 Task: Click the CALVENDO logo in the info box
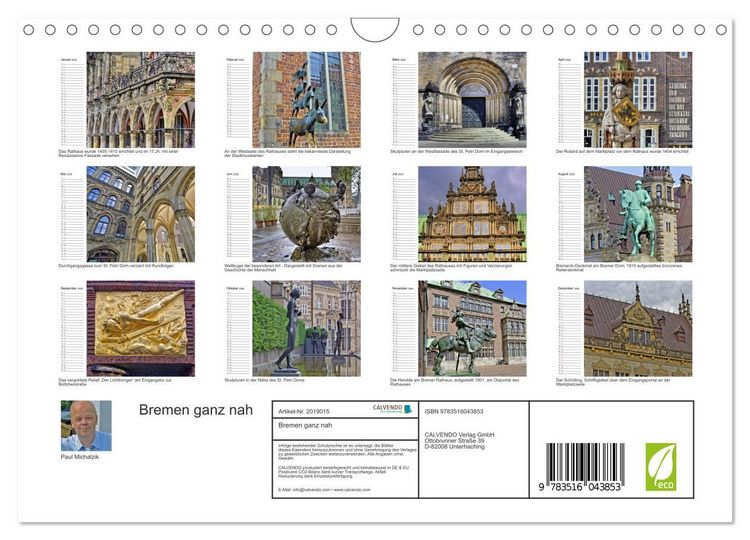pyautogui.click(x=392, y=409)
